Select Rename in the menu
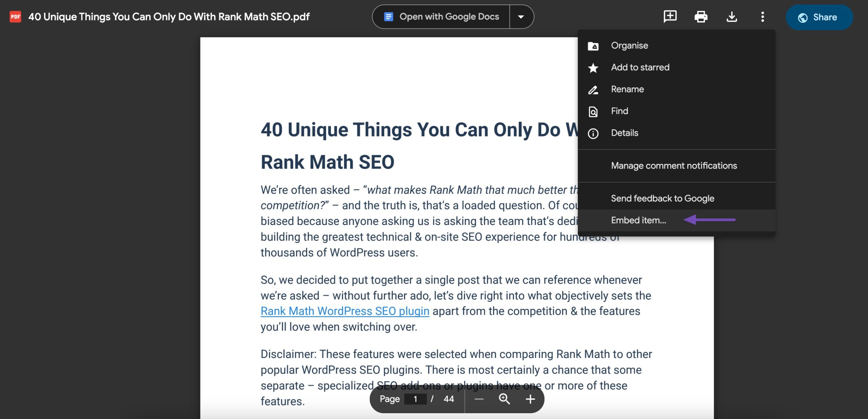Screen dimensions: 868x419 point(676,89)
